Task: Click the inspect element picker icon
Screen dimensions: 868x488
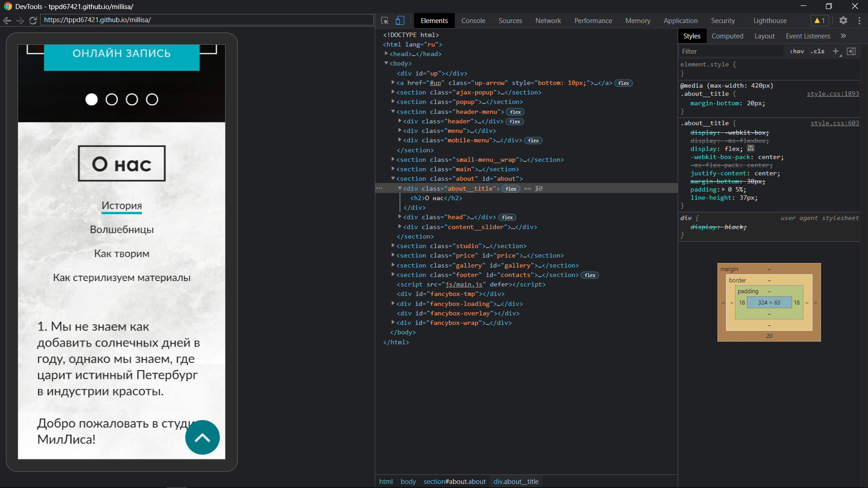Action: coord(385,21)
